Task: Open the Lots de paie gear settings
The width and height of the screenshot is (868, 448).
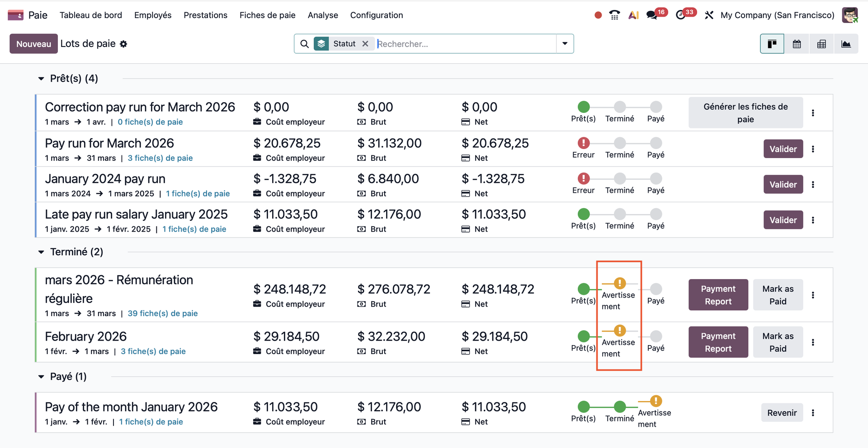Action: click(123, 44)
